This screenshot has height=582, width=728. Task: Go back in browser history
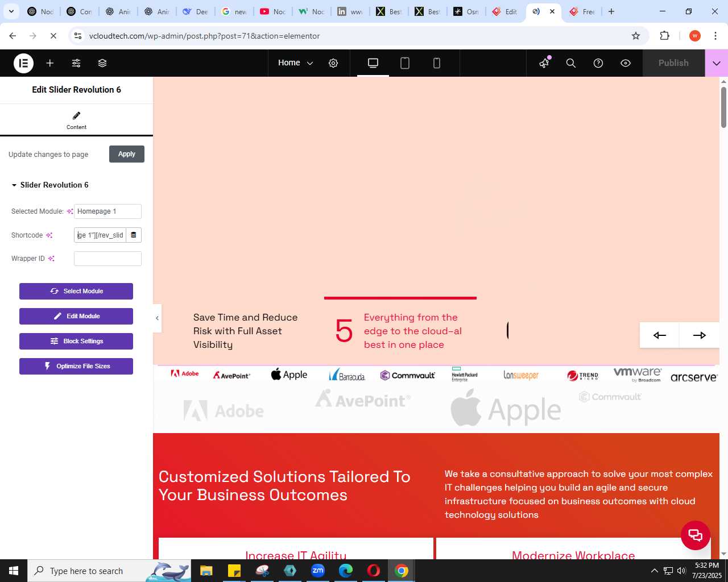tap(13, 36)
